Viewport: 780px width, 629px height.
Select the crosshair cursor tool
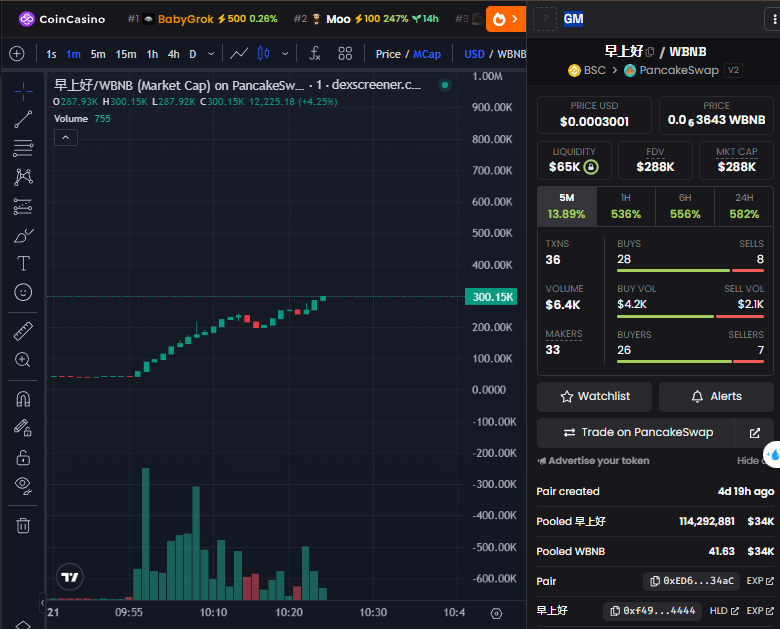tap(23, 92)
